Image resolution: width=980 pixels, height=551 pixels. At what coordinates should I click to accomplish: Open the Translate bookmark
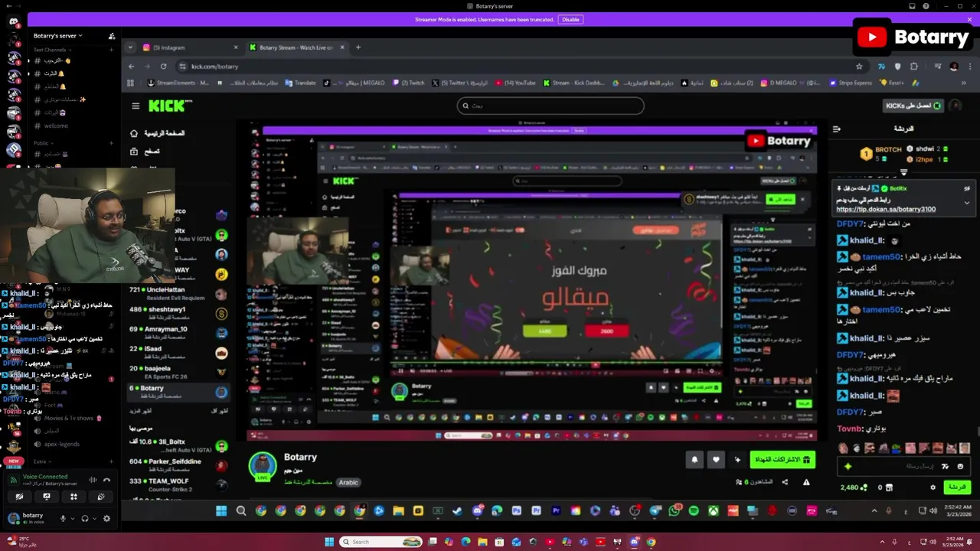301,83
